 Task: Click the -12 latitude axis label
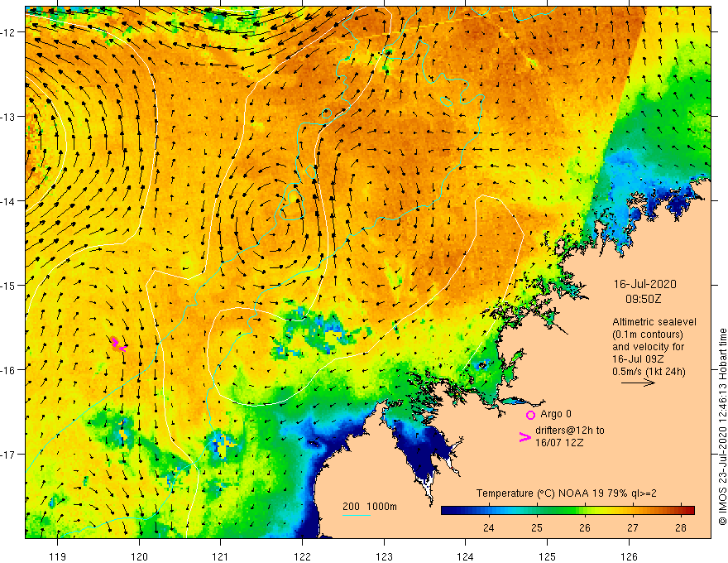(x=9, y=32)
